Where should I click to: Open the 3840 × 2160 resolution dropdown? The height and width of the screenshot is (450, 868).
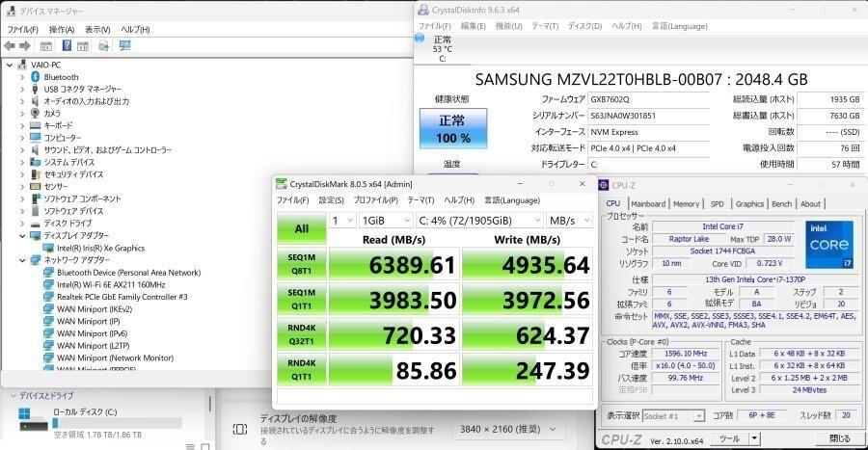click(x=508, y=429)
